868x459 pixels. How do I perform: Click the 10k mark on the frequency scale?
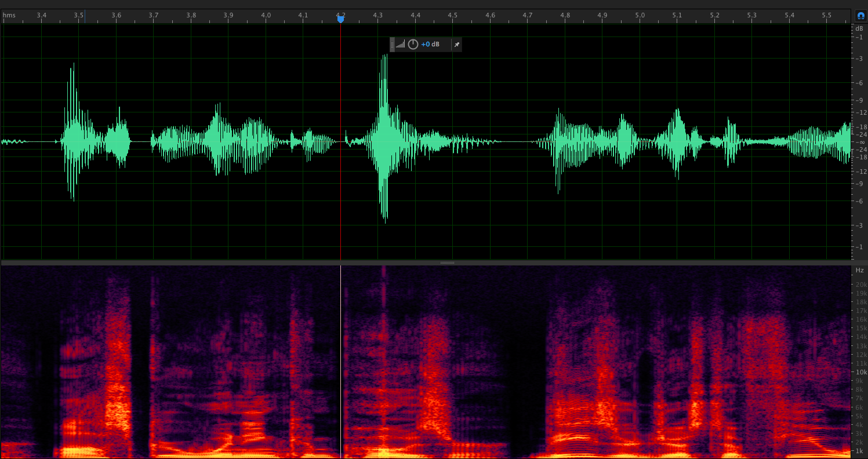(861, 372)
